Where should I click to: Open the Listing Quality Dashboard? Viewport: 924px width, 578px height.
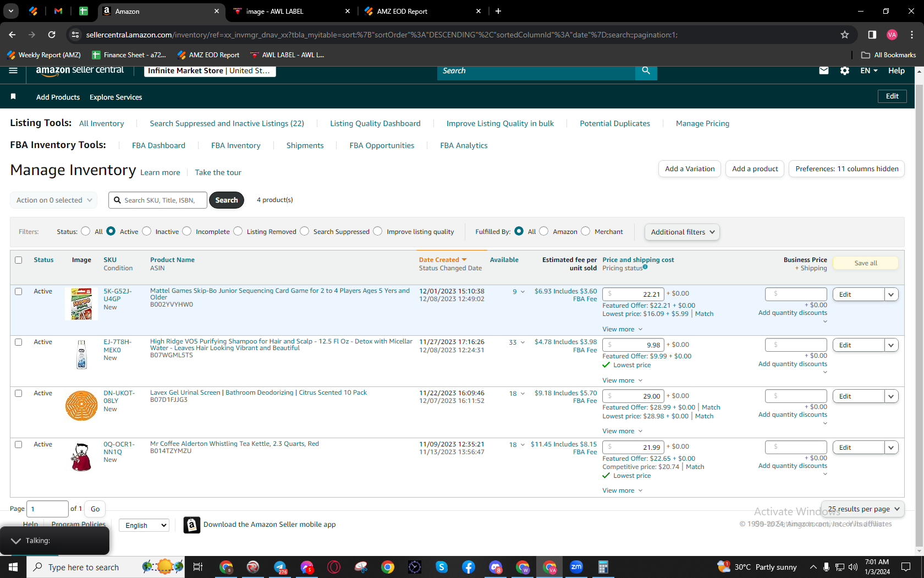(375, 123)
